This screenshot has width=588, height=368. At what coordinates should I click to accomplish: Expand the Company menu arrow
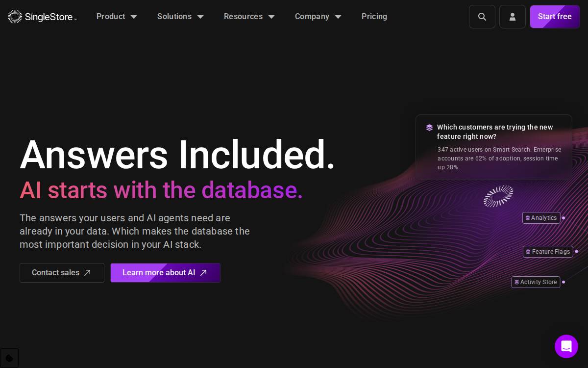pyautogui.click(x=338, y=17)
